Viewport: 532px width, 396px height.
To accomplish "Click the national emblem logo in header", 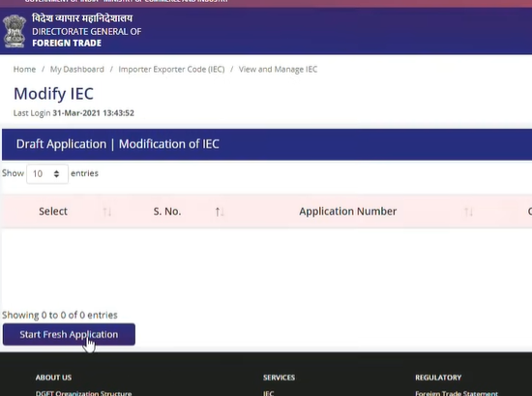I will 14,31.
